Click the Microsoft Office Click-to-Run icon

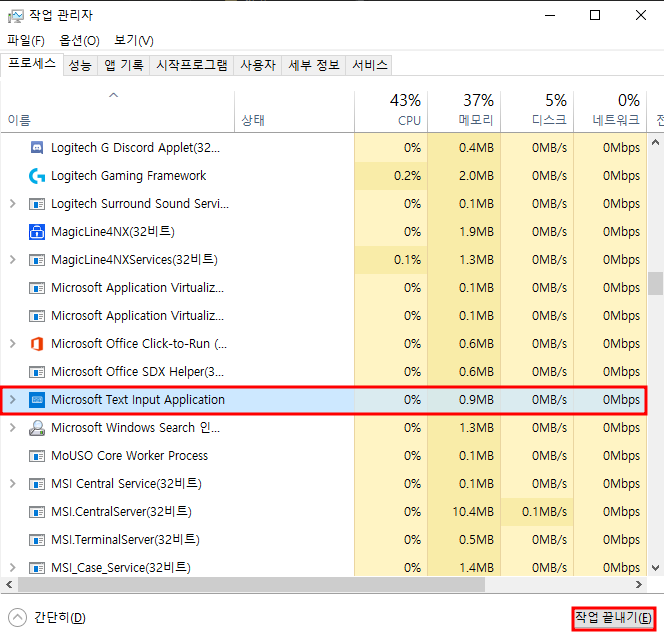pyautogui.click(x=37, y=343)
